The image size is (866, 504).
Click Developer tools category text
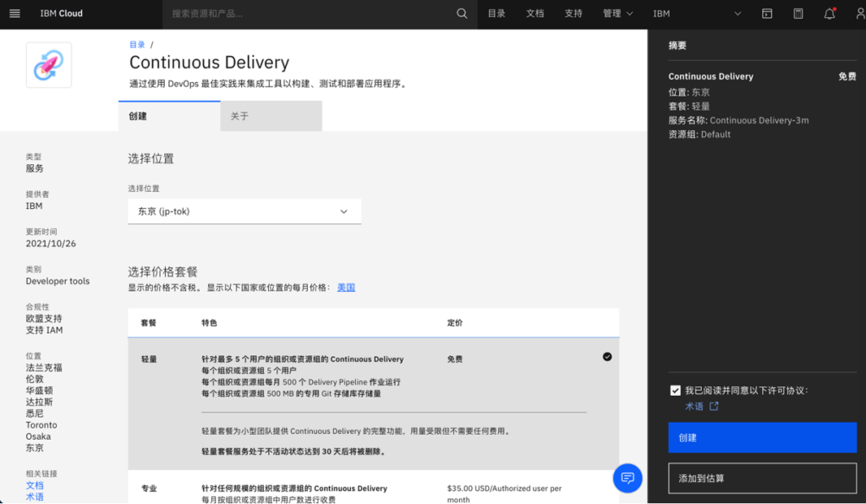tap(58, 281)
